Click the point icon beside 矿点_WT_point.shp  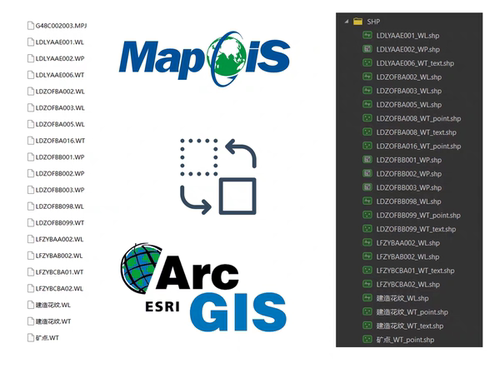click(367, 339)
